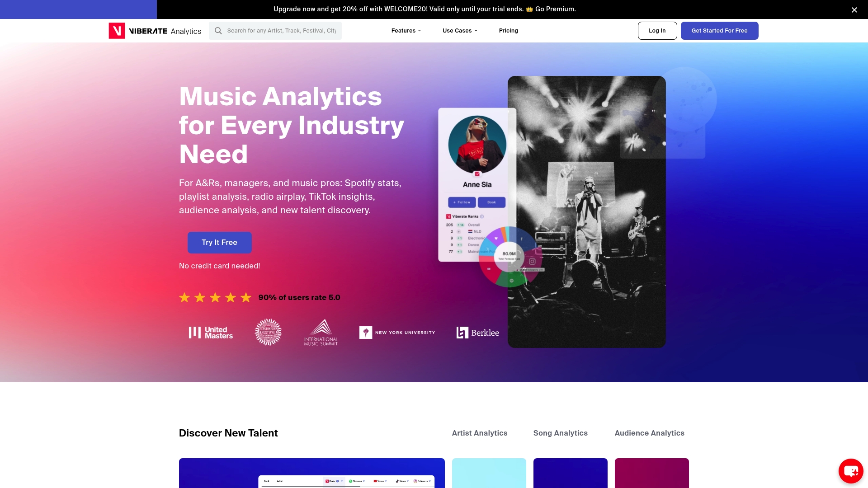
Task: Expand the Features dropdown menu
Action: tap(406, 31)
